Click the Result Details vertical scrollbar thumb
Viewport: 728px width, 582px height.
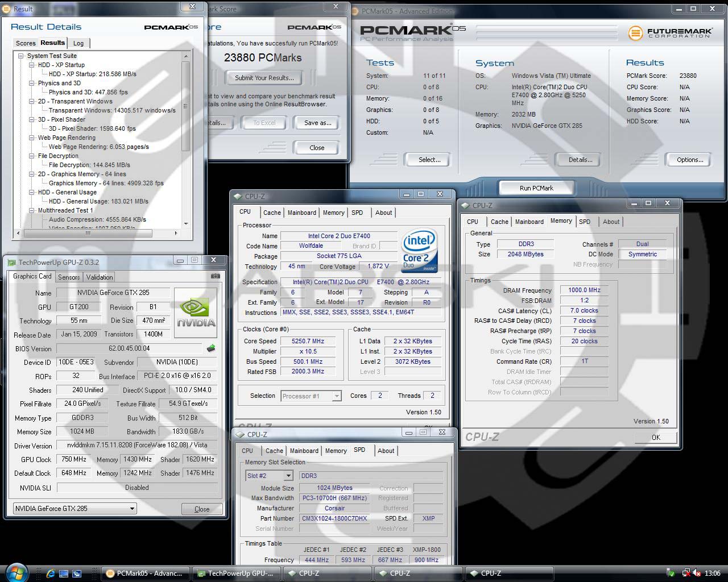pos(185,107)
